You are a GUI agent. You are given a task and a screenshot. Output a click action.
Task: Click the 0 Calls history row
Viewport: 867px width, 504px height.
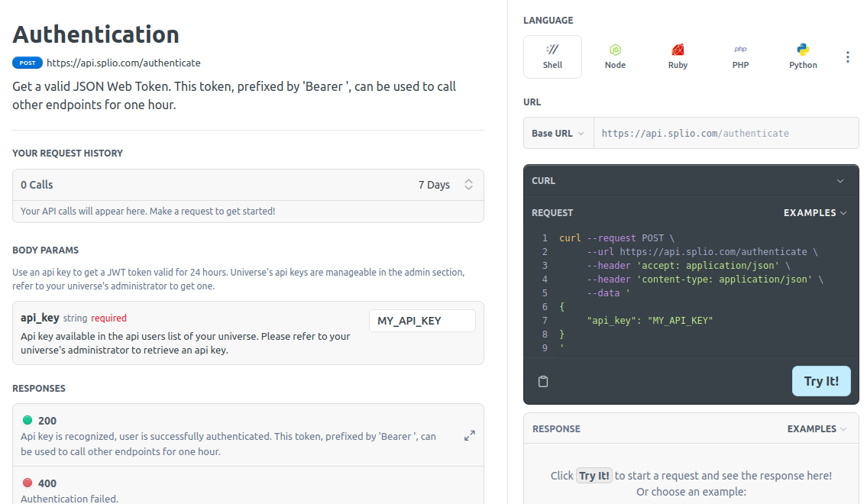click(x=248, y=185)
